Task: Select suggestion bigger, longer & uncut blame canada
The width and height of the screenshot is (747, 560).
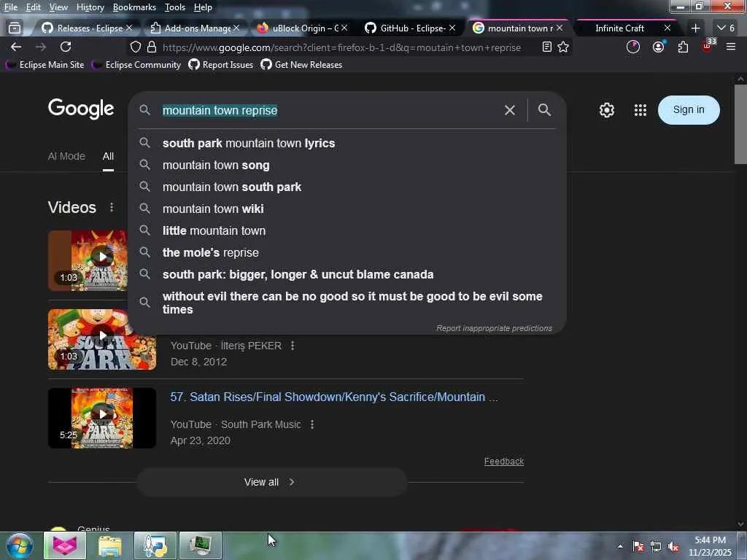Action: [347, 274]
